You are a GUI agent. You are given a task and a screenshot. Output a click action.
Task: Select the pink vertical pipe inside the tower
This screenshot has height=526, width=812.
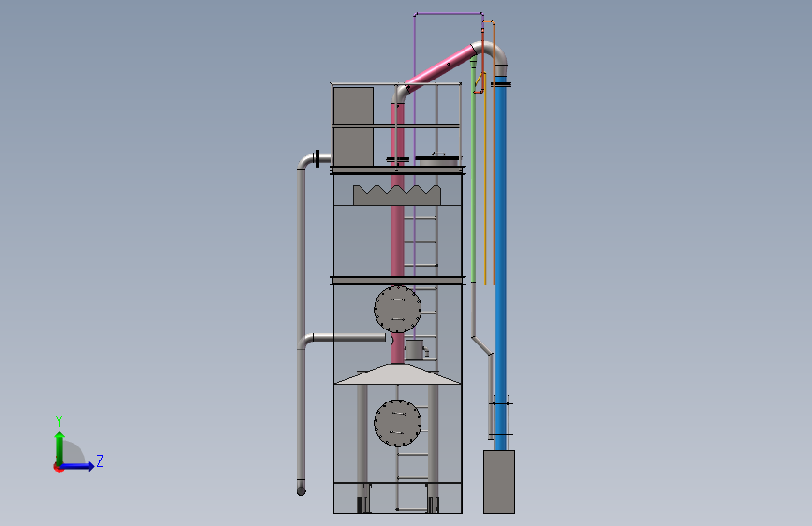coord(398,233)
